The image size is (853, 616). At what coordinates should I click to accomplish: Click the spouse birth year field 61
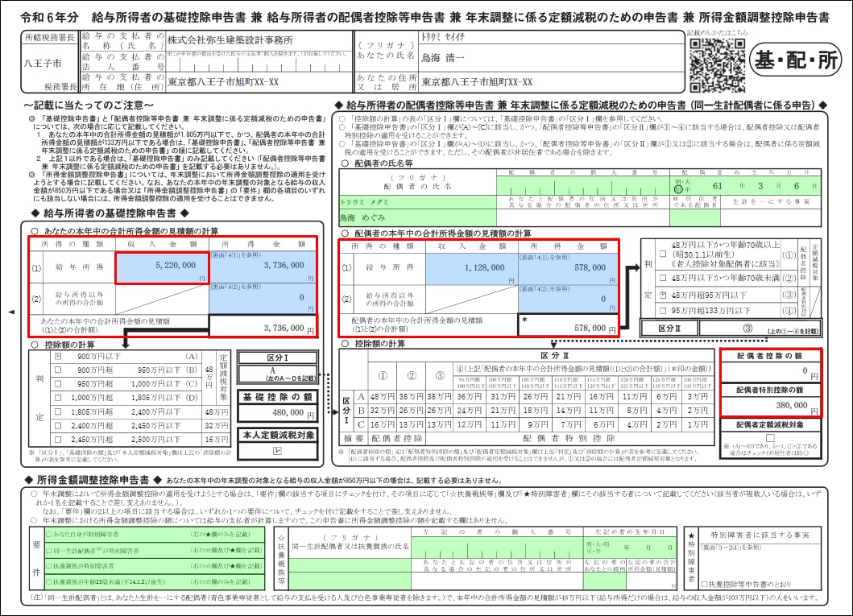pyautogui.click(x=718, y=186)
